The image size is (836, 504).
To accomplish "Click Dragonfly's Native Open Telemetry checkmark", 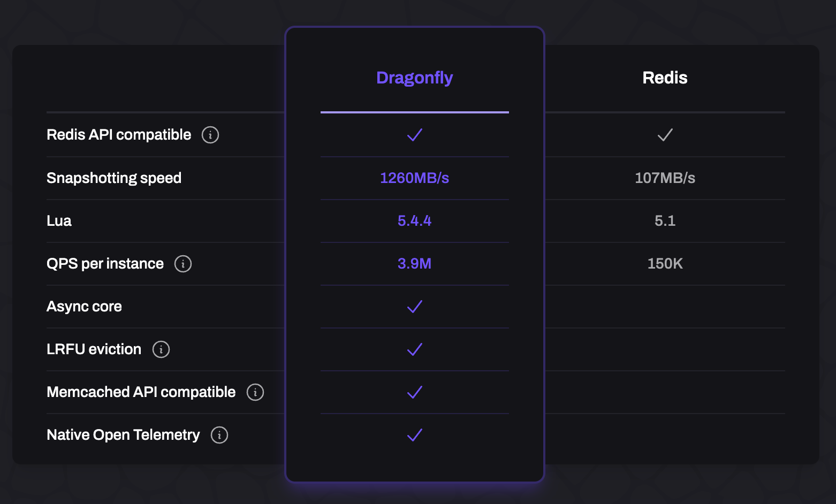I will click(x=415, y=435).
